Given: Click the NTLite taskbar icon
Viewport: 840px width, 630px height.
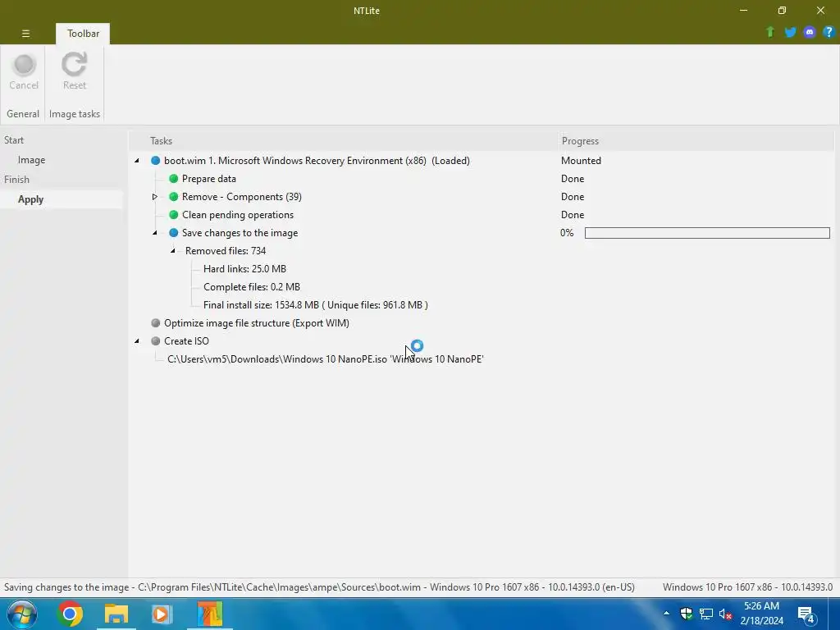Looking at the screenshot, I should 209,614.
